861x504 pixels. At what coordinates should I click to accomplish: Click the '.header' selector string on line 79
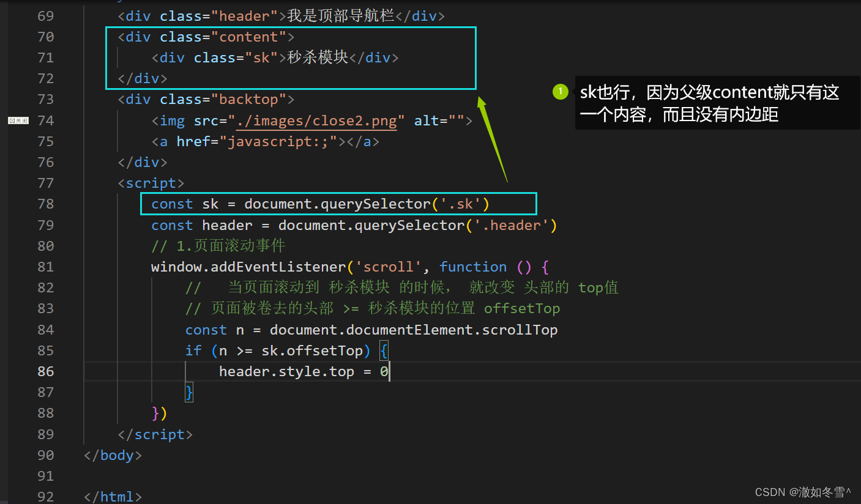[x=512, y=225]
